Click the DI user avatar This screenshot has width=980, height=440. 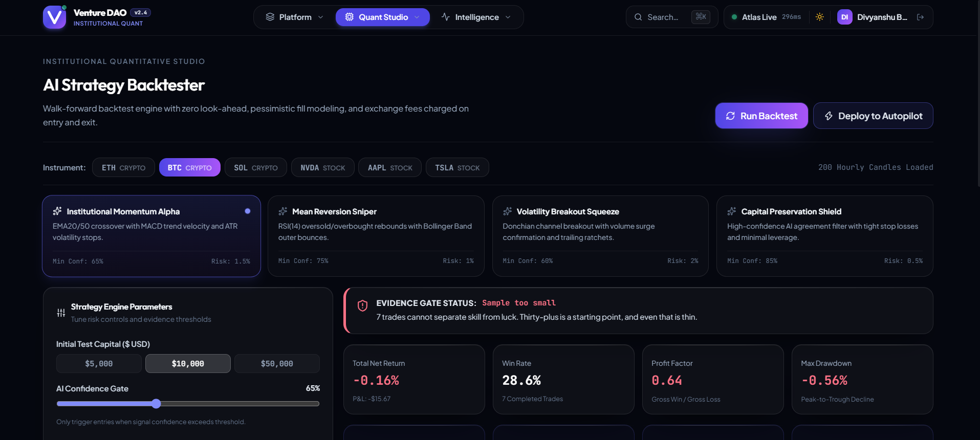point(844,17)
